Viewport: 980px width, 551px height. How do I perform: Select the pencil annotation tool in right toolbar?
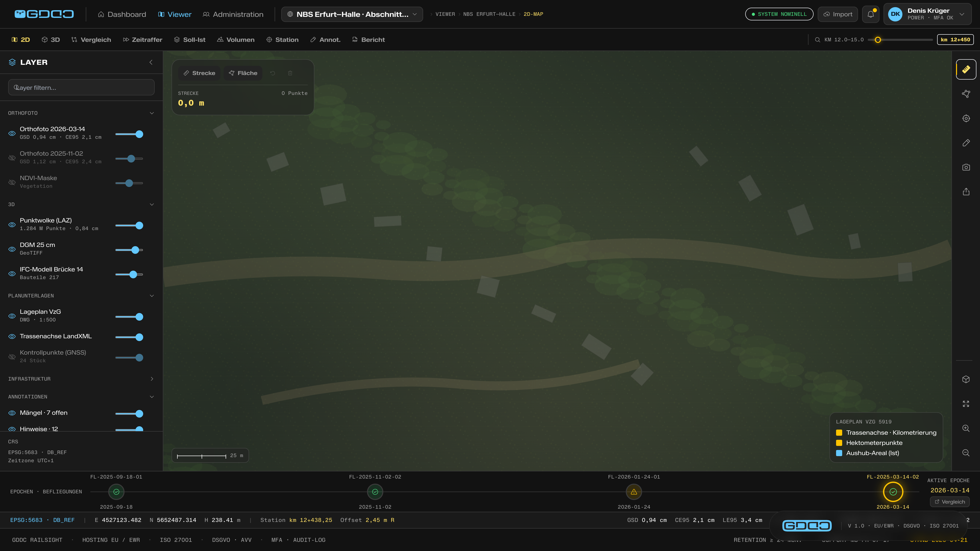pos(966,143)
